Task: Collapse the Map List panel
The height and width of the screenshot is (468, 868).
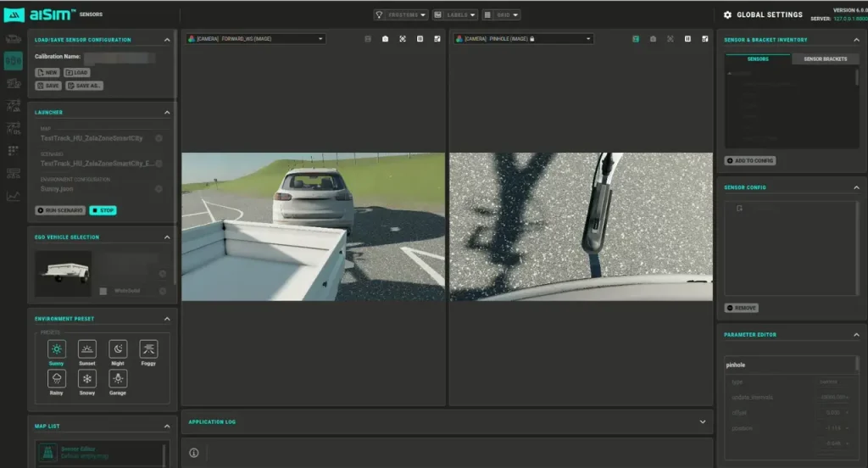Action: (x=167, y=426)
